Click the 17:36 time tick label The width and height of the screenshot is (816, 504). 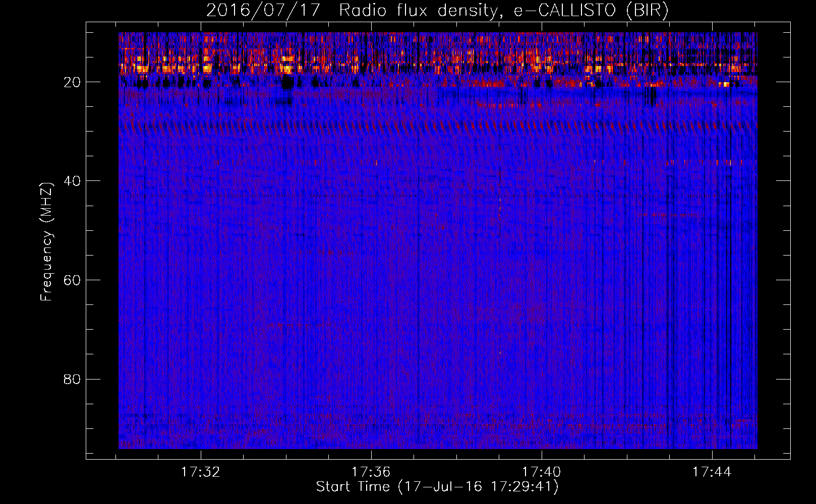click(x=371, y=472)
